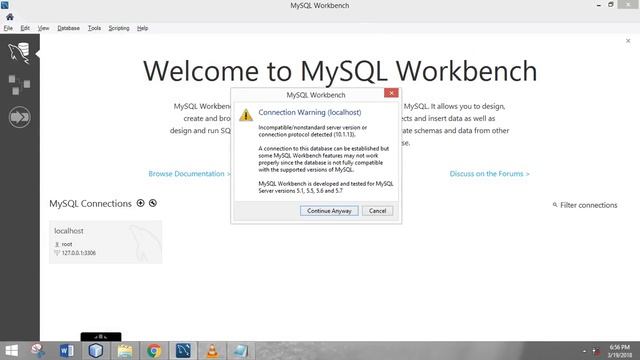This screenshot has width=640, height=360.
Task: Click the root user text on tile
Action: [x=67, y=244]
